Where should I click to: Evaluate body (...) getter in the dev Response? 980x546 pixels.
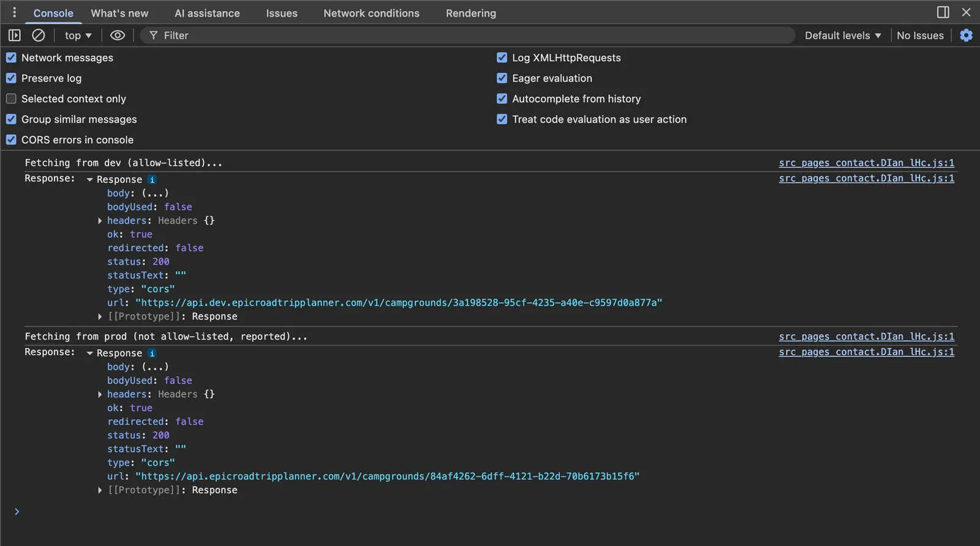click(155, 193)
